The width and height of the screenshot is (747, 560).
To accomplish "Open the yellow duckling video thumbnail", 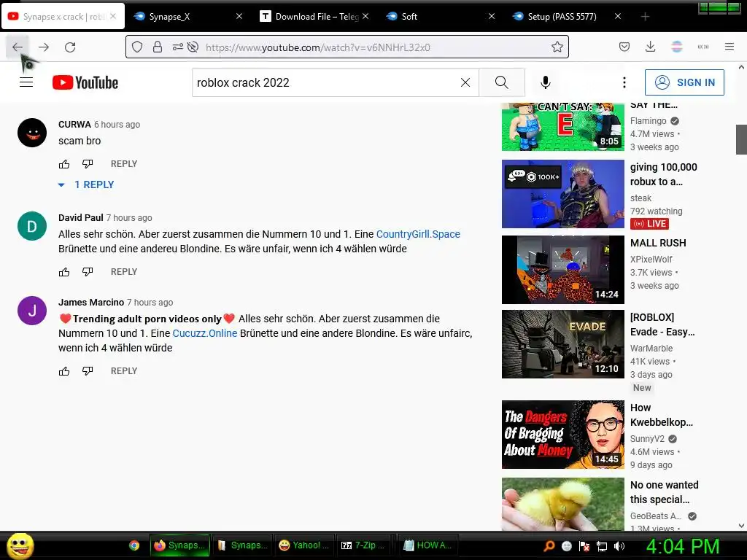I will pyautogui.click(x=563, y=505).
